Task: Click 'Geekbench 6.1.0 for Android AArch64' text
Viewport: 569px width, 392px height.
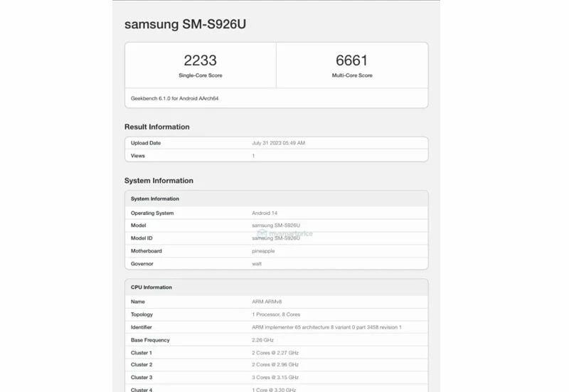Action: point(174,98)
